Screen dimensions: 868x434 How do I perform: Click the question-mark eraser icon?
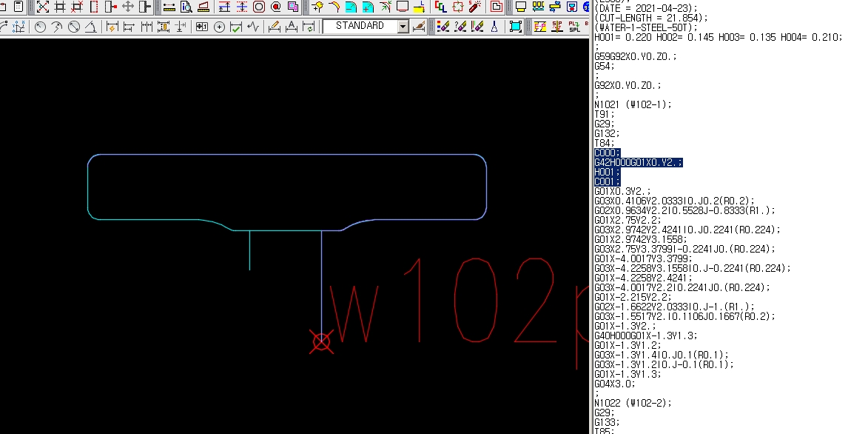(x=460, y=27)
